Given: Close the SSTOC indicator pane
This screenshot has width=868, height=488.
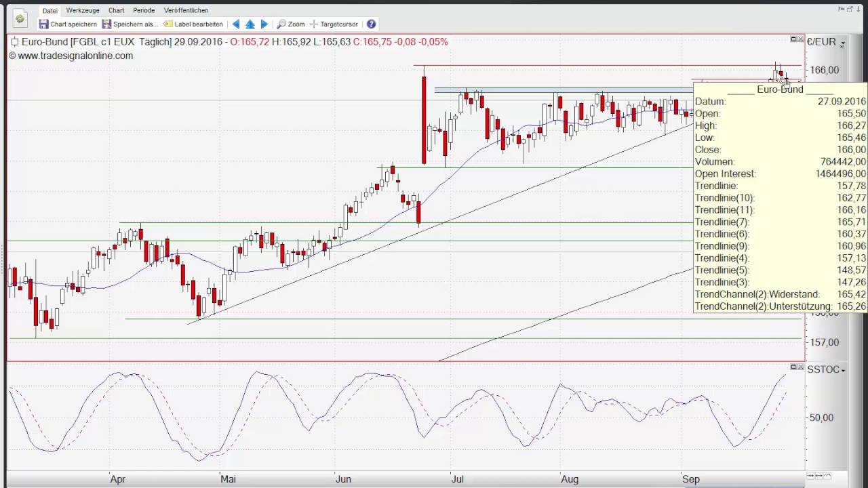Looking at the screenshot, I should (800, 367).
